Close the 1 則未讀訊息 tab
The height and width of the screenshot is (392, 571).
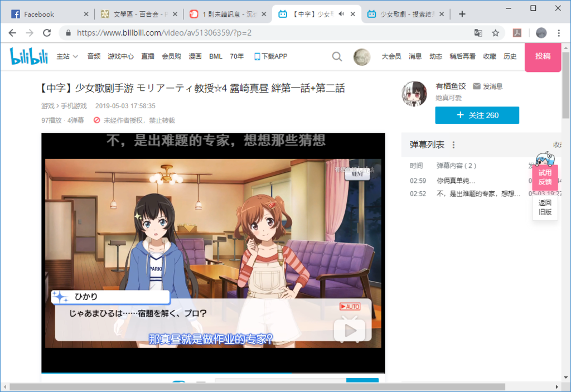tap(264, 14)
